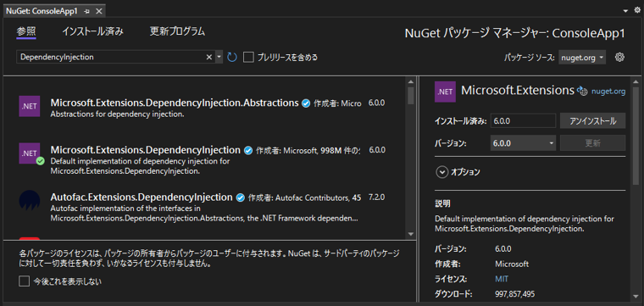Select the Microsoft.Extensions.DependencyInjection.Abstractions package icon
Screen dimensions: 644x306
pyautogui.click(x=29, y=106)
